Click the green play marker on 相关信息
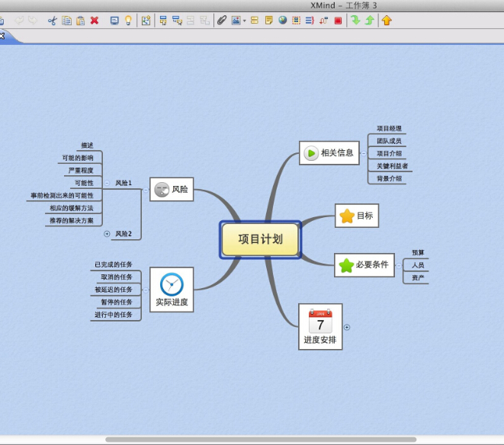 click(311, 153)
